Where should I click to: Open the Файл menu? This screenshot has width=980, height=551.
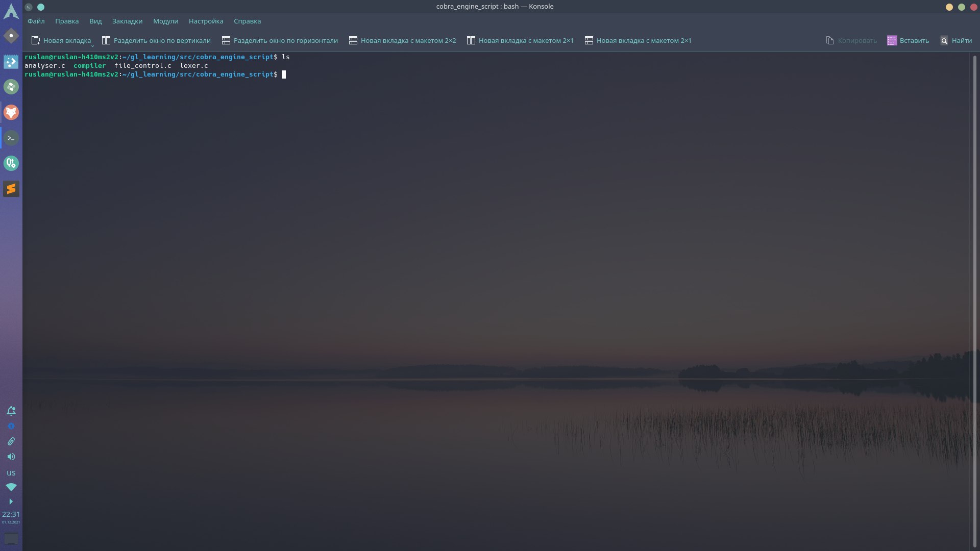(36, 21)
